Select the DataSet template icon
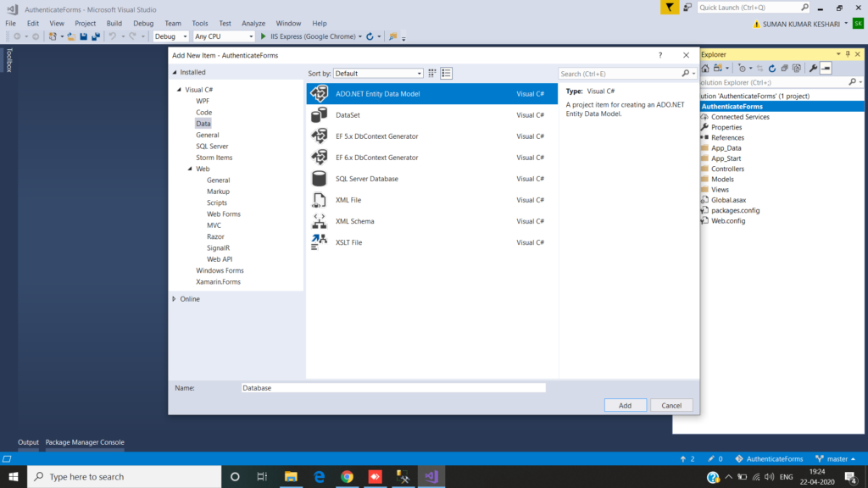This screenshot has height=488, width=868. pyautogui.click(x=319, y=115)
